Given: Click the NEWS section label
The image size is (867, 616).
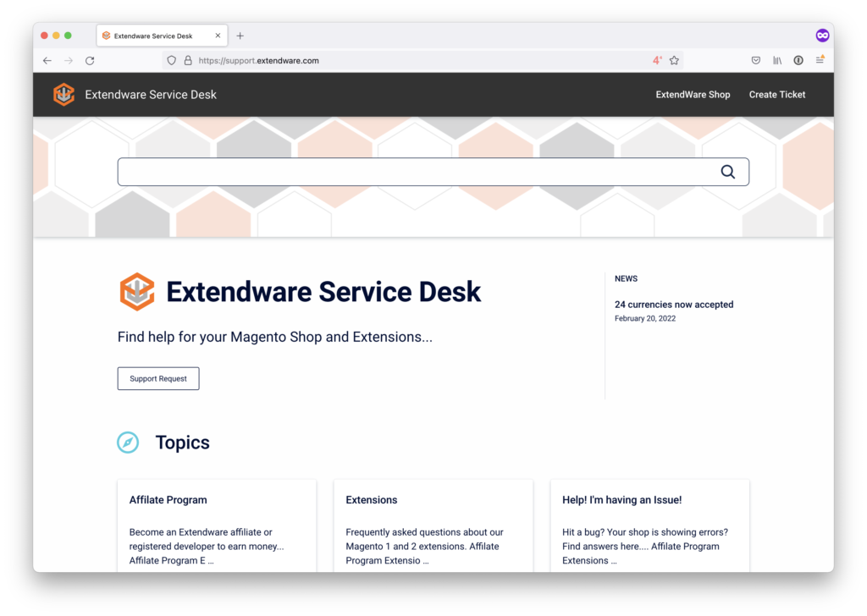Looking at the screenshot, I should (x=626, y=278).
